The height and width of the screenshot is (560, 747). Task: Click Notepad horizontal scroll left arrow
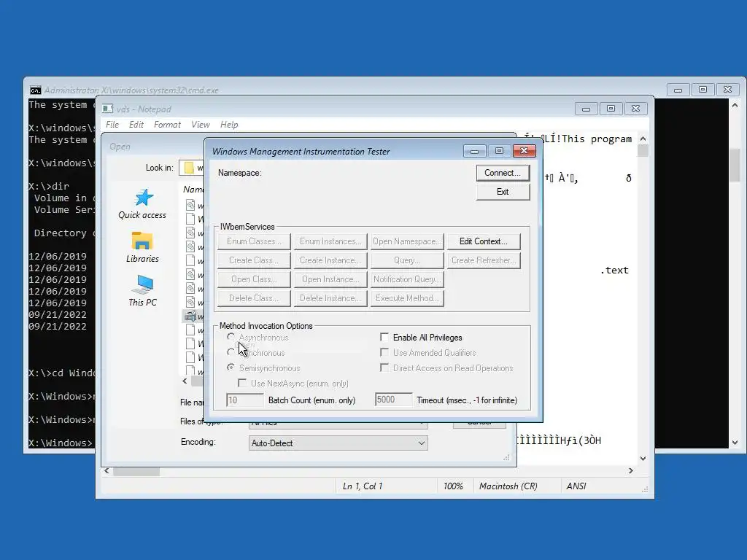click(107, 471)
